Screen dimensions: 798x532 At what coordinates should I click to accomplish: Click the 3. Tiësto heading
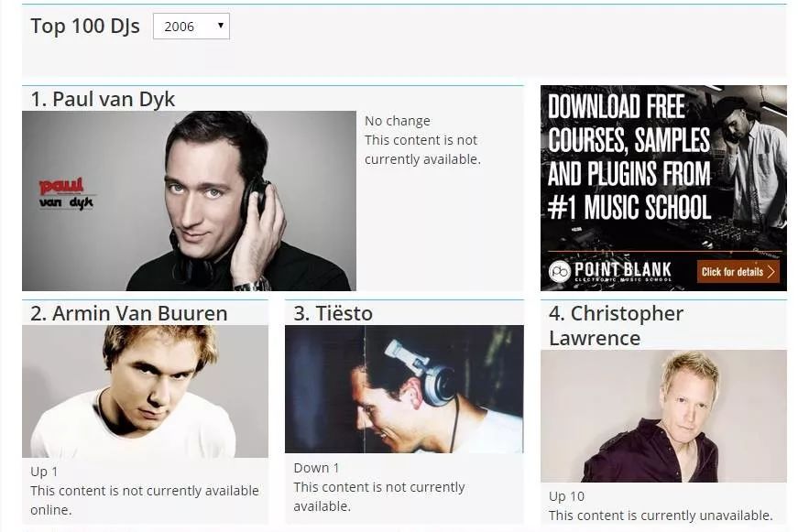click(333, 313)
